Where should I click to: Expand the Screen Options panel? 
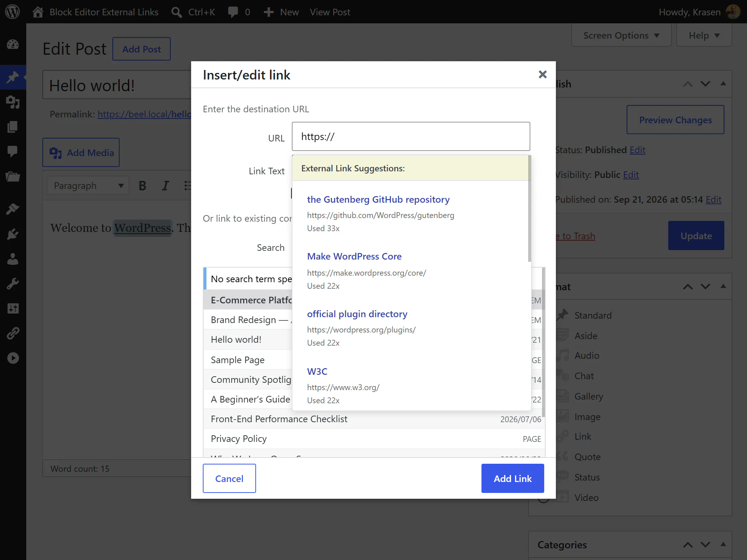[x=621, y=35]
